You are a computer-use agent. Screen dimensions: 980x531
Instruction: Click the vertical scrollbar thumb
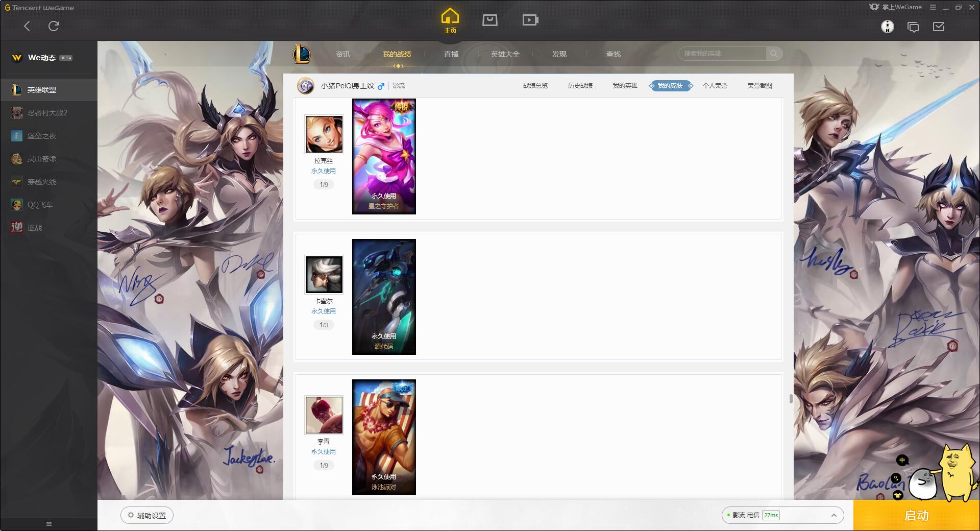(791, 399)
